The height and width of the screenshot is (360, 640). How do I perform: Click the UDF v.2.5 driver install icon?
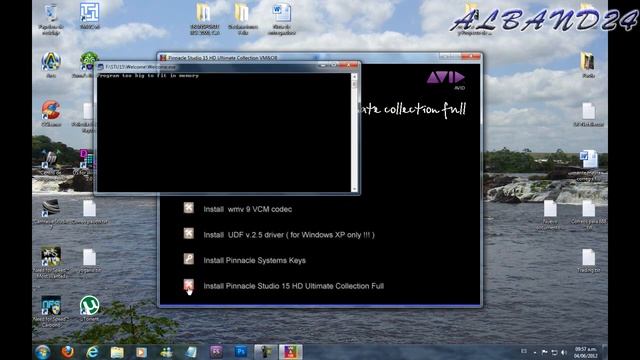coord(189,234)
